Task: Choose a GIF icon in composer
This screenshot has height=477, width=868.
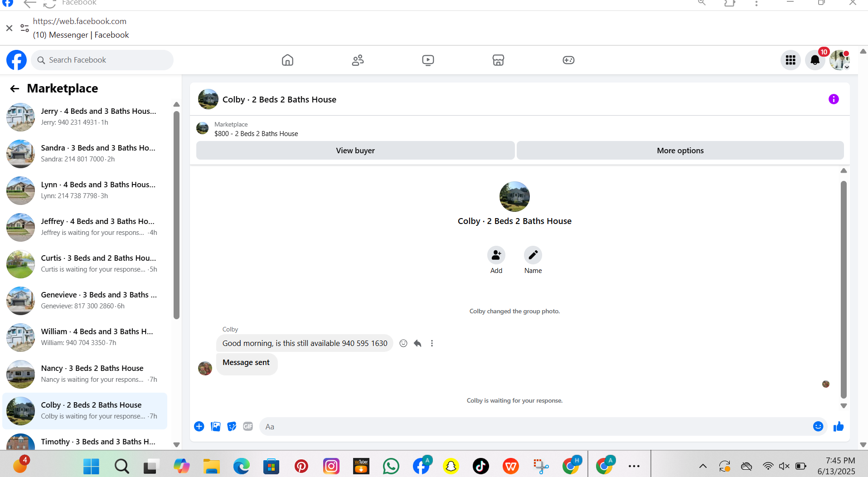Action: (248, 426)
